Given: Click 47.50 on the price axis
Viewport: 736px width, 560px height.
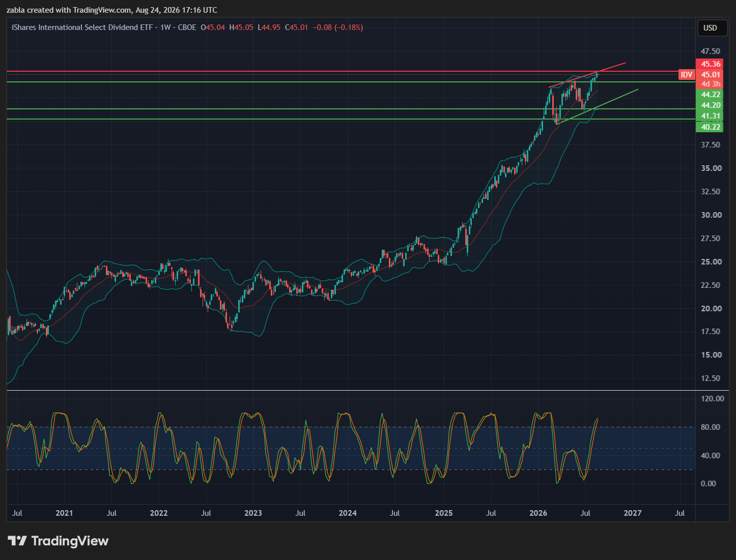Looking at the screenshot, I should click(x=711, y=51).
